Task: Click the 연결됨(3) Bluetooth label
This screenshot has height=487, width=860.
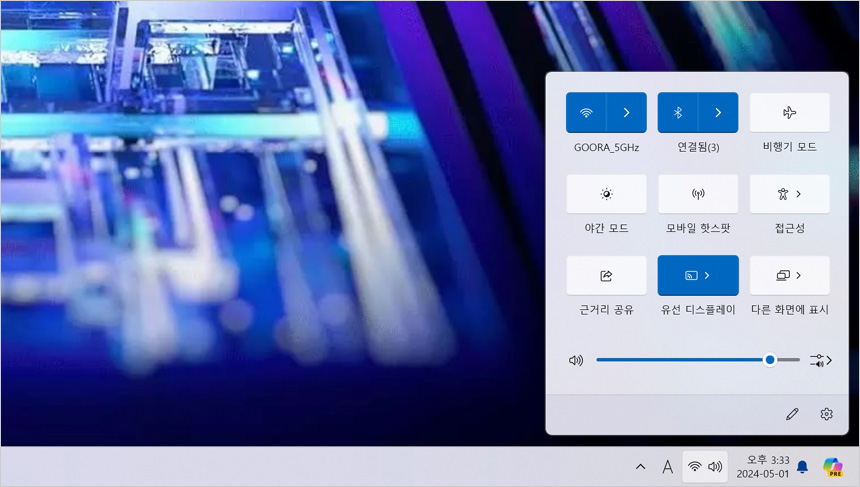Action: 698,147
